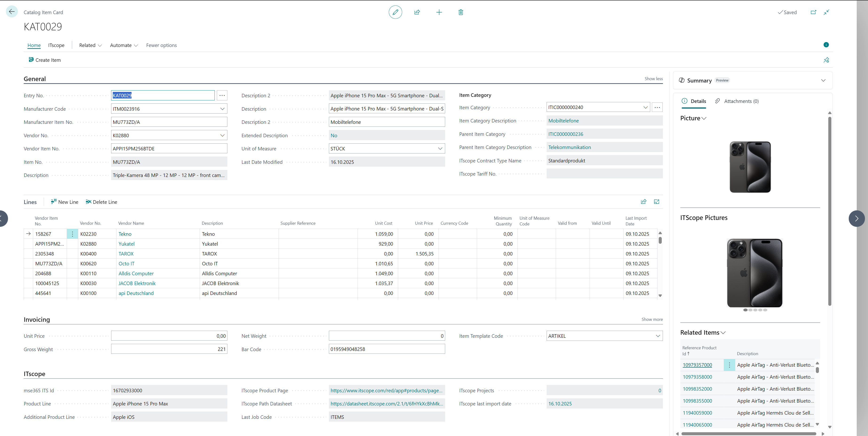Image resolution: width=868 pixels, height=436 pixels.
Task: Click the Create Item button
Action: pyautogui.click(x=44, y=60)
